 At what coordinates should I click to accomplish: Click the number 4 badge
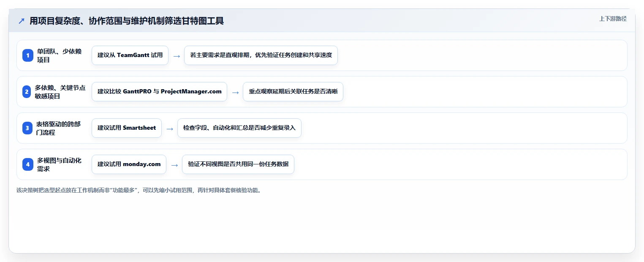click(27, 164)
